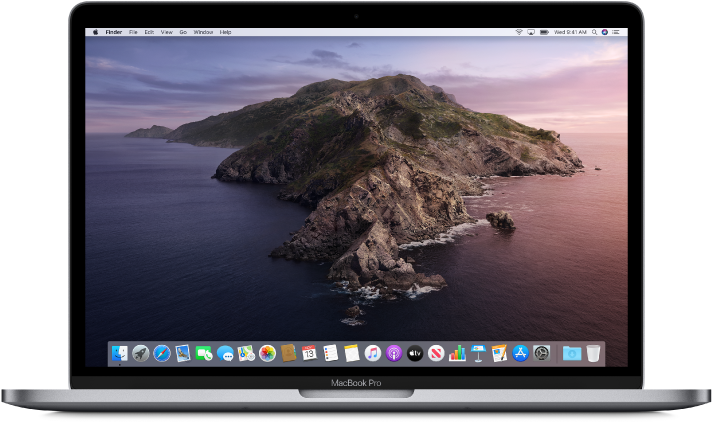Open News app red icon

pyautogui.click(x=436, y=353)
